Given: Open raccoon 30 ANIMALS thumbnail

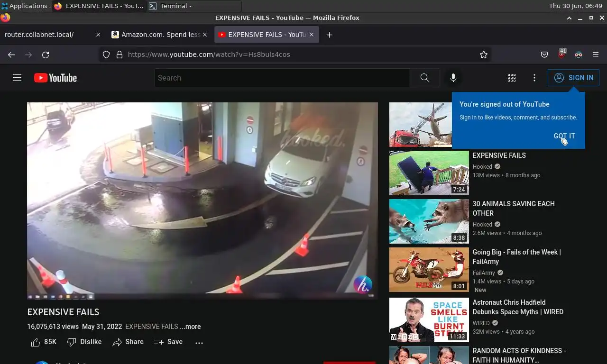Looking at the screenshot, I should click(x=429, y=221).
